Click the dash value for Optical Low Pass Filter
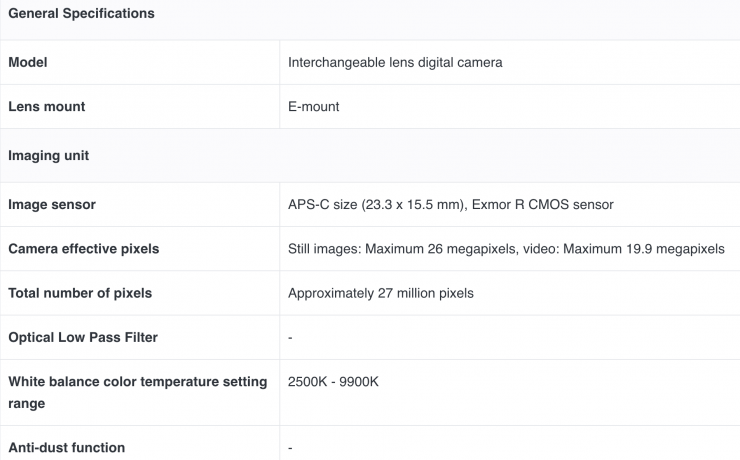This screenshot has width=740, height=460. 290,337
